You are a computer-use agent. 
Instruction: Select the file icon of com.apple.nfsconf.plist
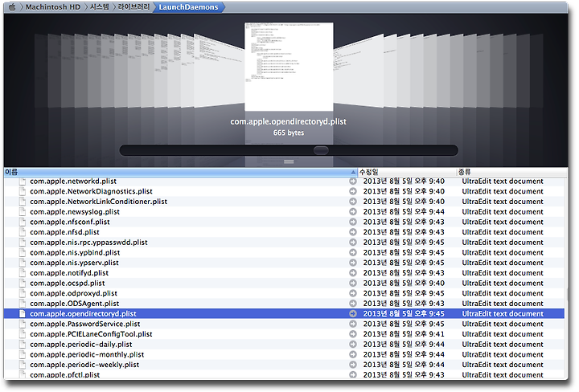tap(23, 222)
